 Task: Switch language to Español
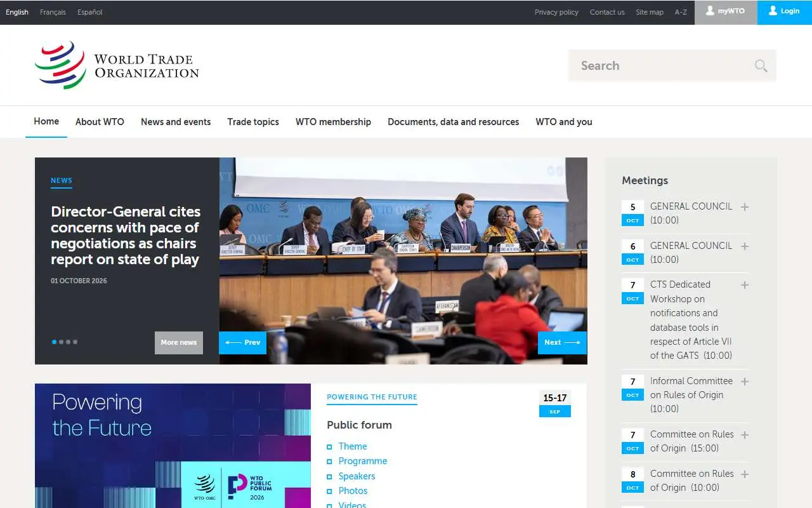click(x=89, y=12)
